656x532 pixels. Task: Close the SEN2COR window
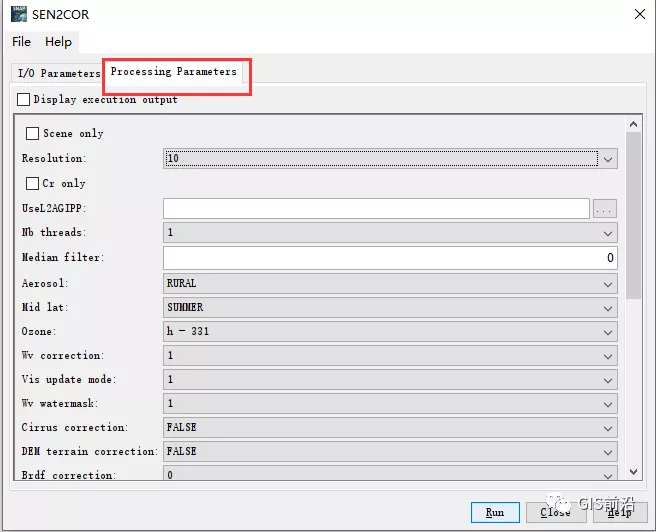640,14
